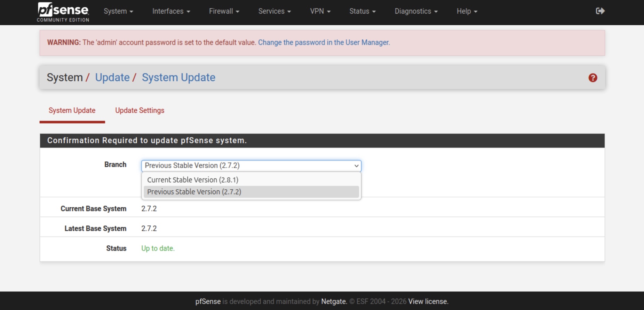644x310 pixels.
Task: Expand the Services menu
Action: click(274, 11)
